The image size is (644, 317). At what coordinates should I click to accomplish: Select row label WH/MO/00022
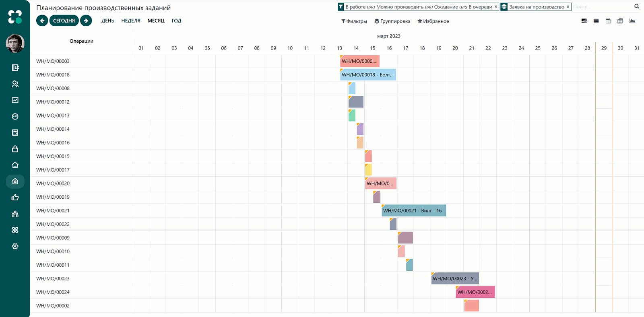pyautogui.click(x=53, y=224)
